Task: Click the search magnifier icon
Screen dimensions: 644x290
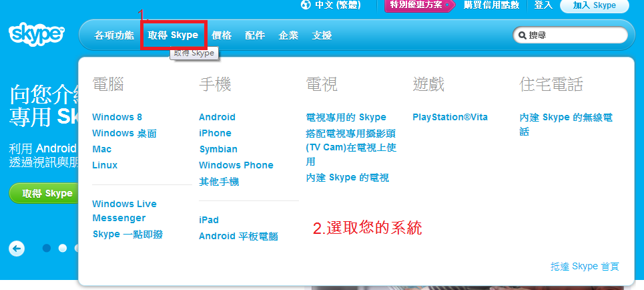Action: [523, 35]
